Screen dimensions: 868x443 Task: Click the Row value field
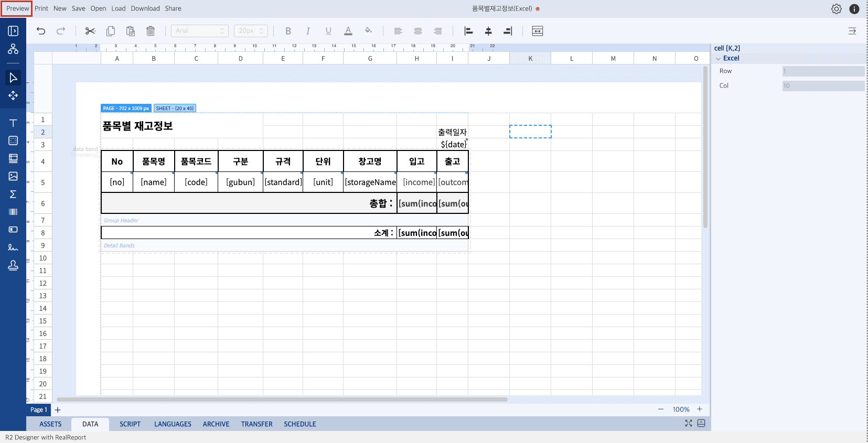coord(823,71)
